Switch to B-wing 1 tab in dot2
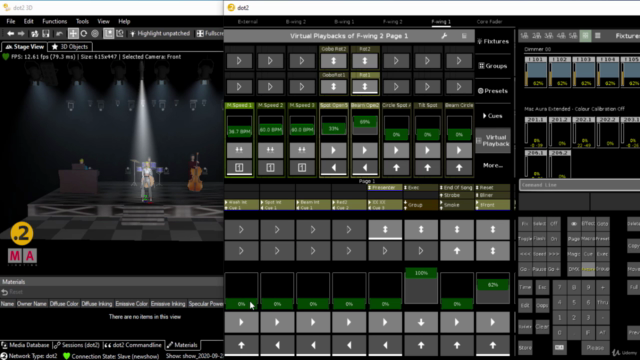The image size is (640, 360). pyautogui.click(x=344, y=22)
